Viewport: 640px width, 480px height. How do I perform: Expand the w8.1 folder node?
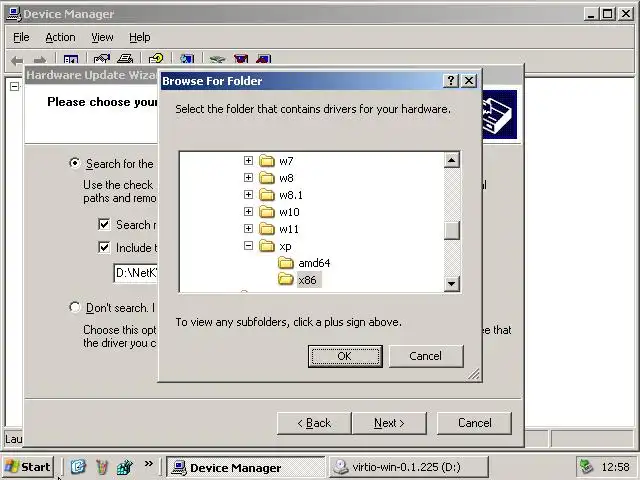pyautogui.click(x=248, y=194)
